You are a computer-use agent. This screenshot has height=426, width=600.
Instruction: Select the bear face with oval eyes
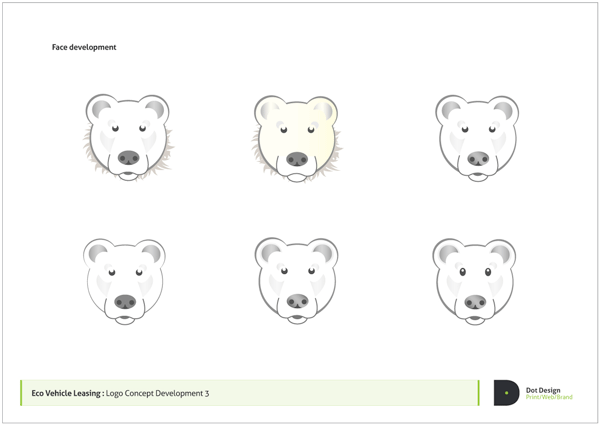tap(474, 282)
